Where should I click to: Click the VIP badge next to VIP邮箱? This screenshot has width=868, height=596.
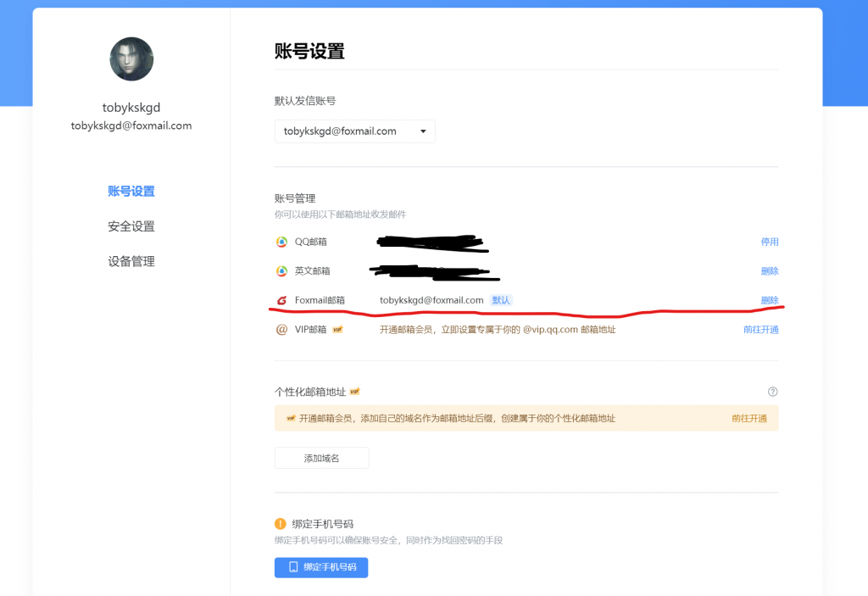pos(337,330)
